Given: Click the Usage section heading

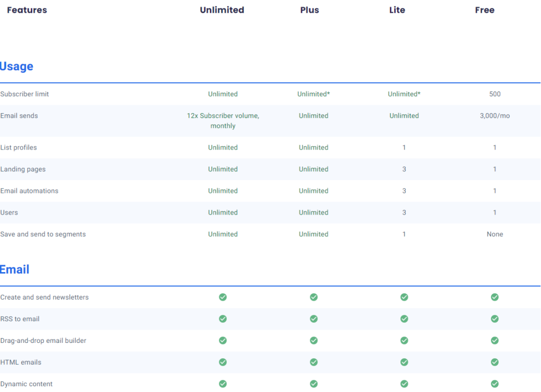Looking at the screenshot, I should [16, 66].
